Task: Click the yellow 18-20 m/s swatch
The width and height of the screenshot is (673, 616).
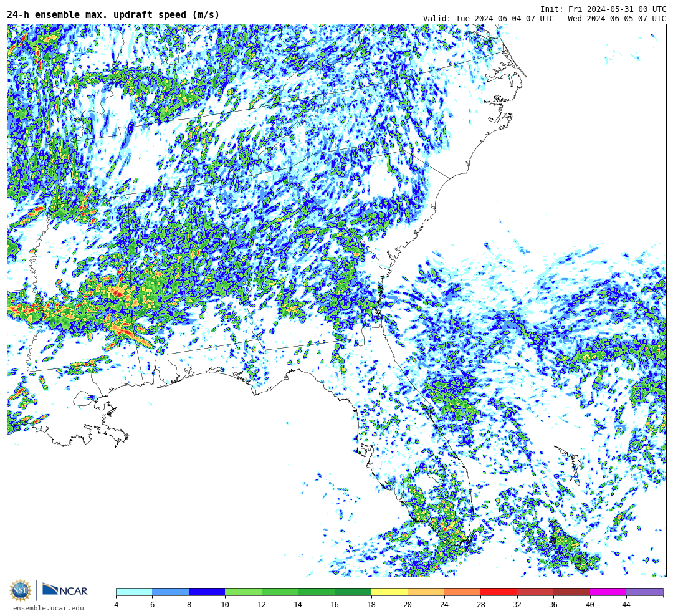Action: coord(389,592)
